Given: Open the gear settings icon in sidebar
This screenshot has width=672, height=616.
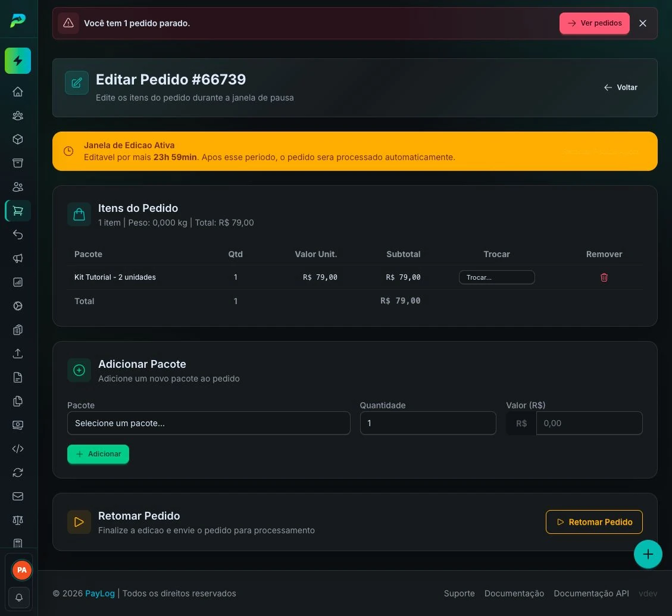Looking at the screenshot, I should click(x=18, y=306).
